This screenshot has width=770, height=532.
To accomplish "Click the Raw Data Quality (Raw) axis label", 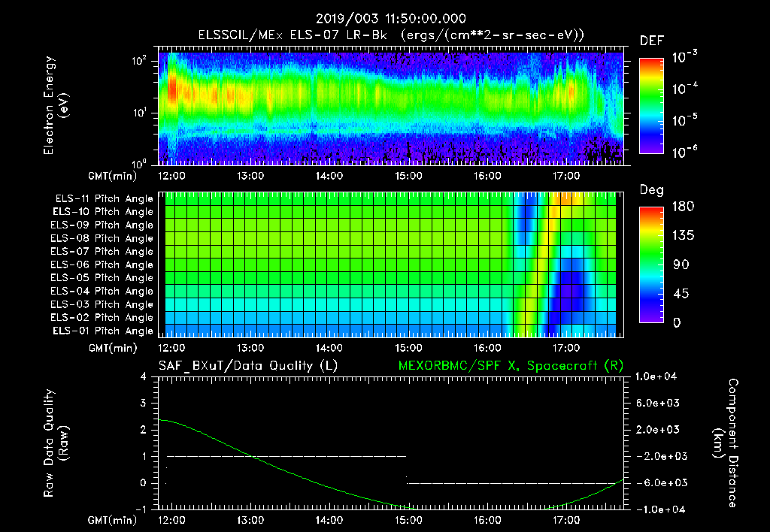I will (56, 443).
